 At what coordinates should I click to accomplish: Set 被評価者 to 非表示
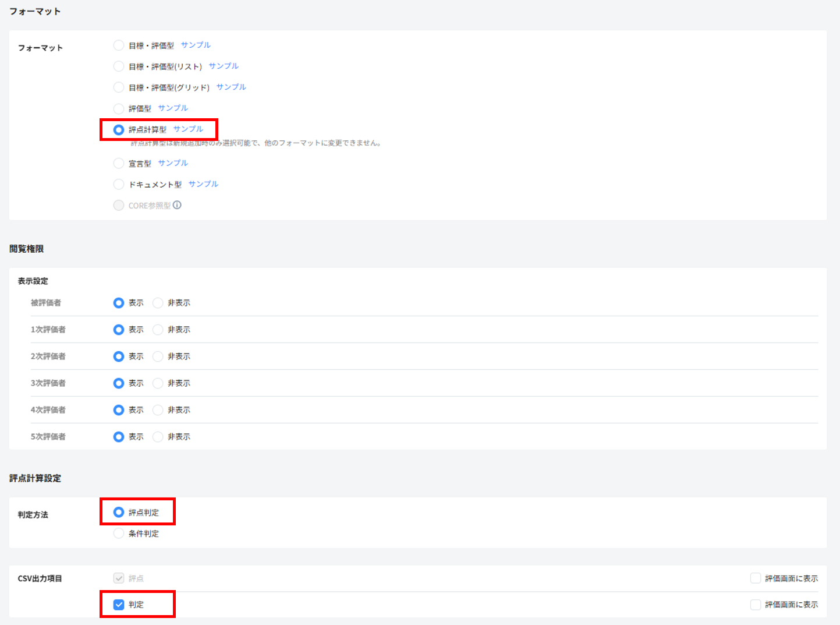[158, 303]
